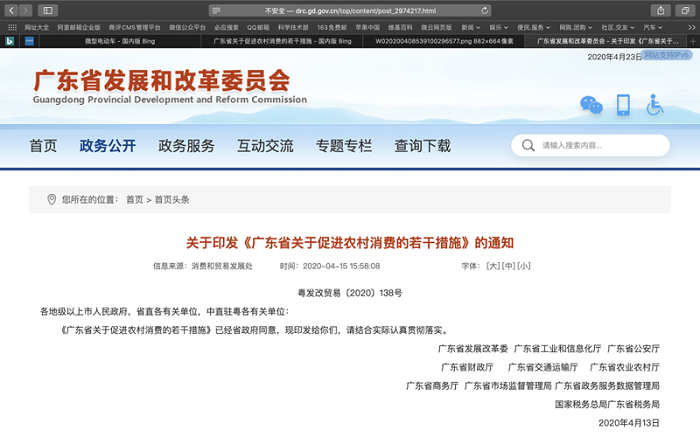The height and width of the screenshot is (437, 700).
Task: Toggle the Safari sidebar button
Action: (47, 10)
